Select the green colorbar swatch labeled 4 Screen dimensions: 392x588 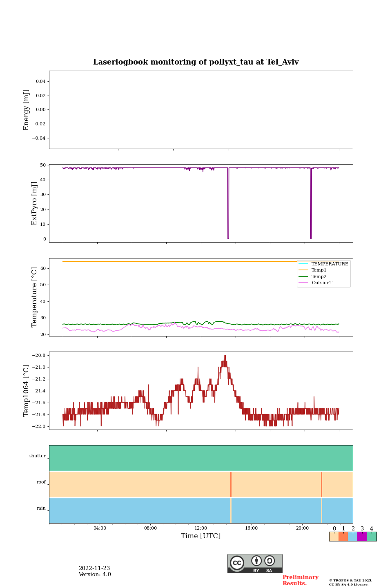pyautogui.click(x=372, y=537)
